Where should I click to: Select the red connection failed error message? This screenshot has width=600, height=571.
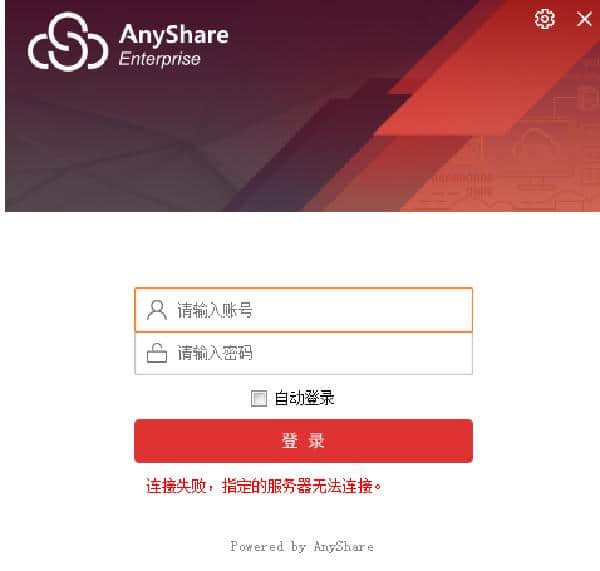click(x=263, y=486)
